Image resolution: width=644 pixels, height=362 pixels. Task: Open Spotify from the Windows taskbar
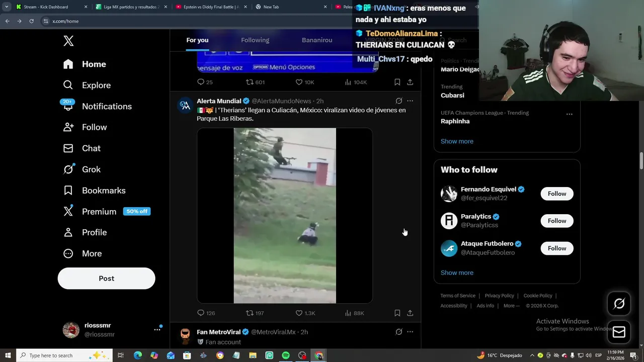click(x=286, y=355)
